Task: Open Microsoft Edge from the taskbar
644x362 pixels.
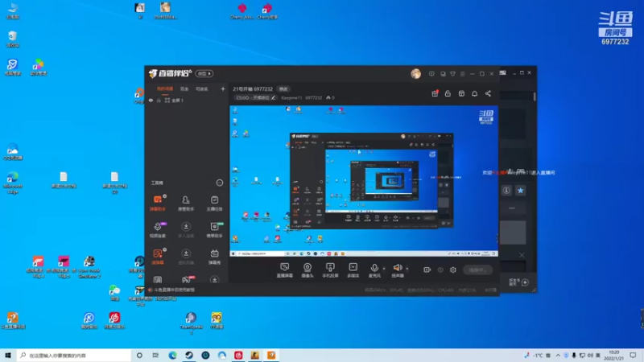Action: tap(172, 355)
